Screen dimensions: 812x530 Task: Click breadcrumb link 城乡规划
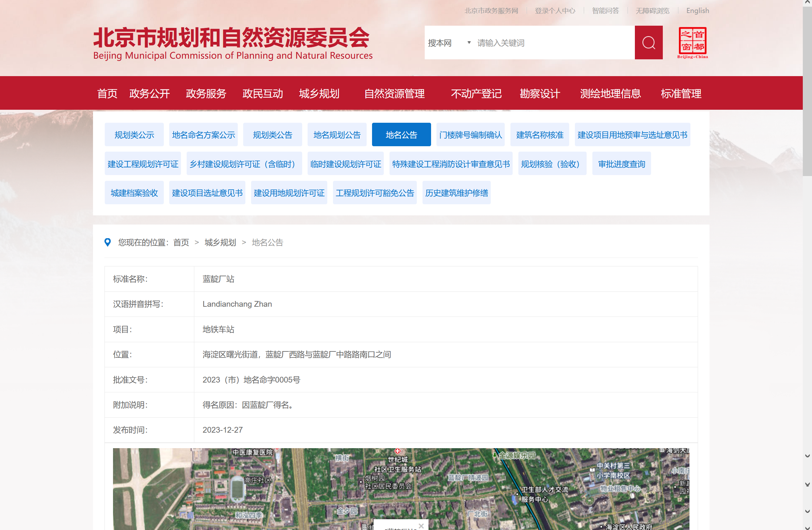(x=220, y=242)
